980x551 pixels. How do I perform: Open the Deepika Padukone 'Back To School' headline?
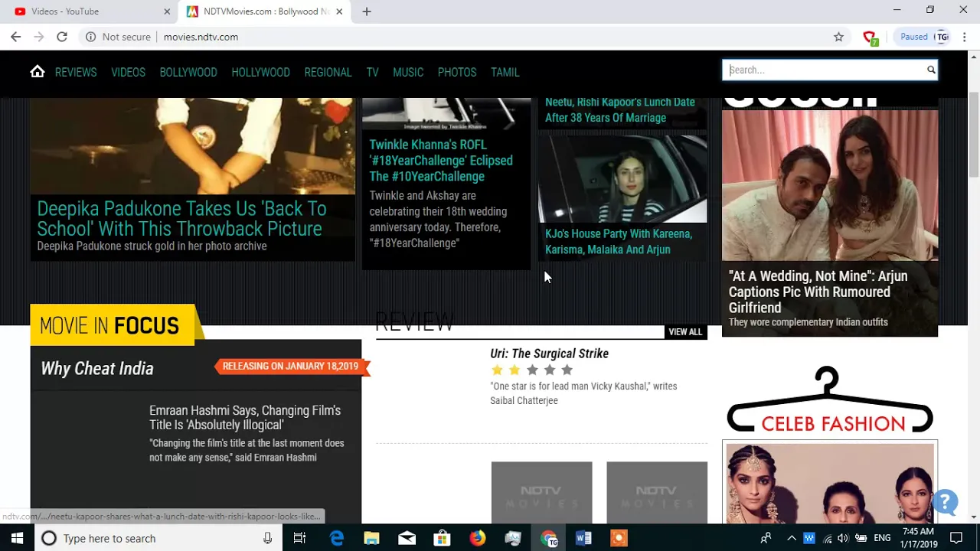[181, 219]
